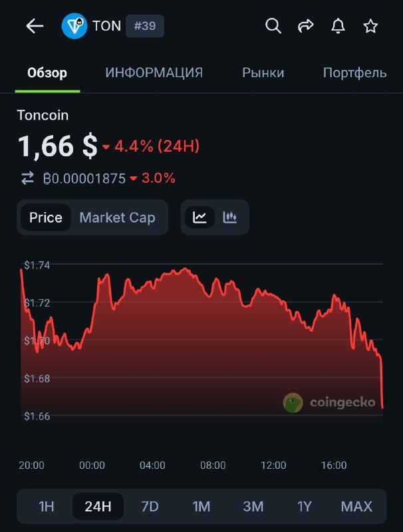The height and width of the screenshot is (532, 403).
Task: Switch chart to candlestick view
Action: (x=229, y=217)
